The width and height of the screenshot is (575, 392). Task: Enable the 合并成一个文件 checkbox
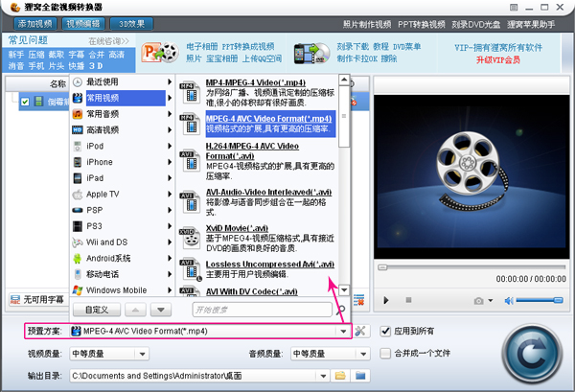pos(385,354)
